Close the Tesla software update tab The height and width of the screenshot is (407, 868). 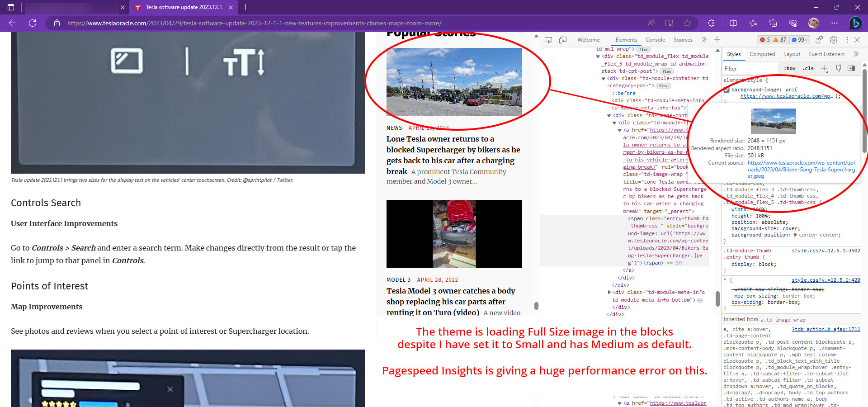tap(231, 7)
